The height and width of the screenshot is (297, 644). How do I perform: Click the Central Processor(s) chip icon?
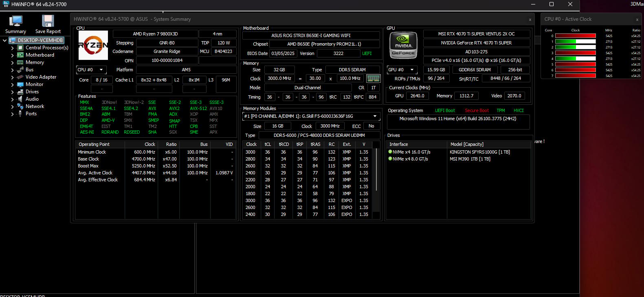[x=20, y=48]
